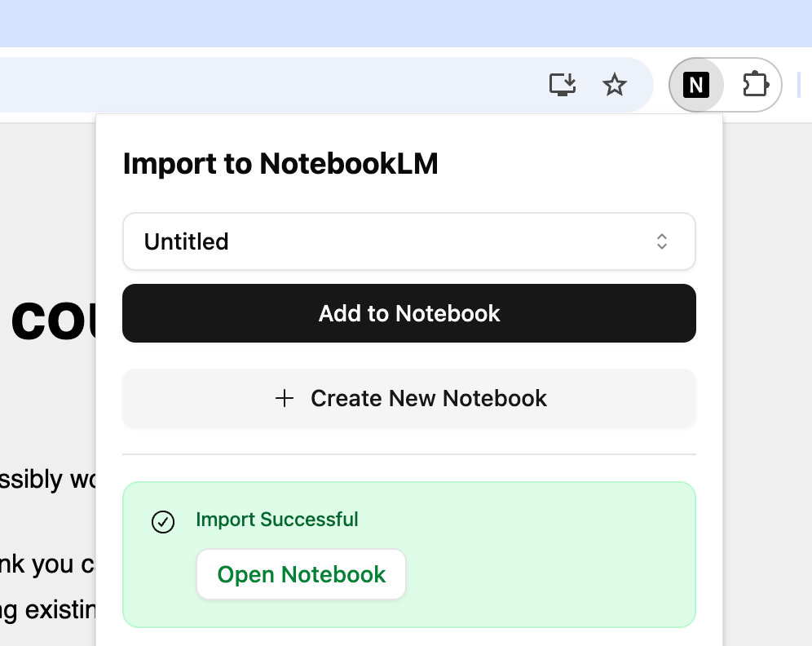The width and height of the screenshot is (812, 646).
Task: Open the browser Extensions puzzle icon
Action: (x=756, y=85)
